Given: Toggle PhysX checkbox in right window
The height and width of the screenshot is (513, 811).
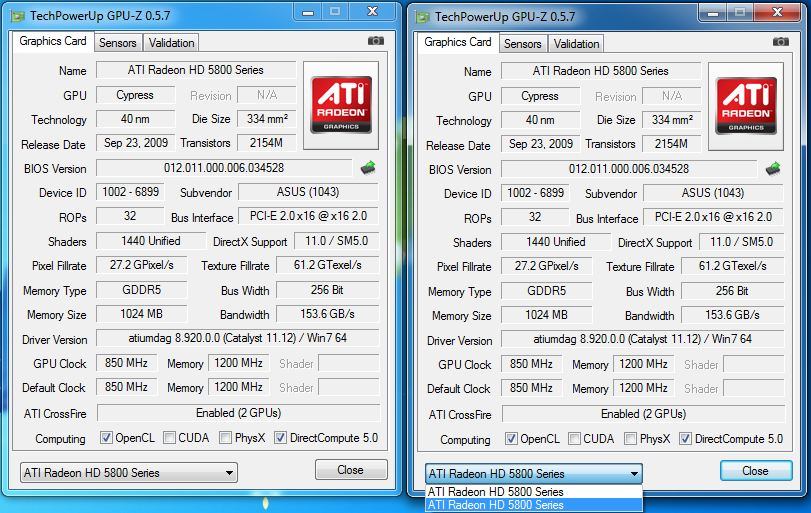Looking at the screenshot, I should [x=630, y=439].
